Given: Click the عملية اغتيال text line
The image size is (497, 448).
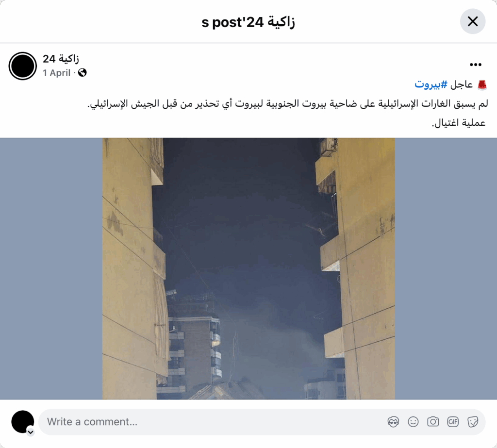Looking at the screenshot, I should (x=459, y=123).
